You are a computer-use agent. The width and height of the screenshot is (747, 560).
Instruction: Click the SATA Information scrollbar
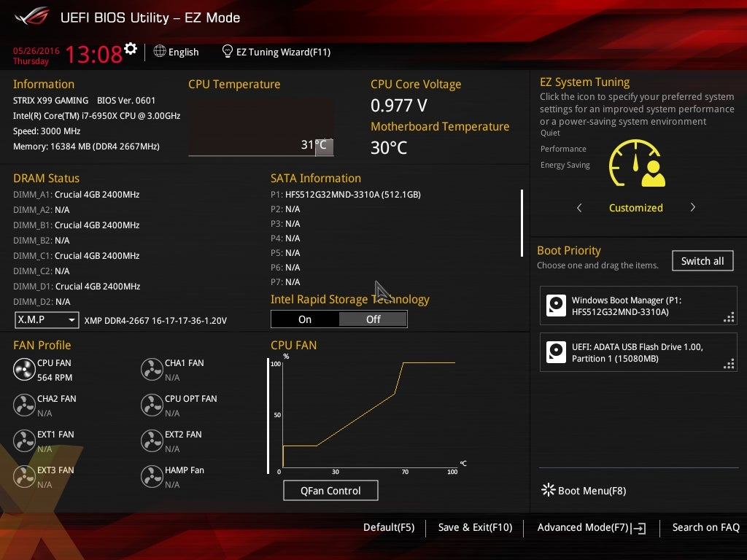(x=522, y=223)
